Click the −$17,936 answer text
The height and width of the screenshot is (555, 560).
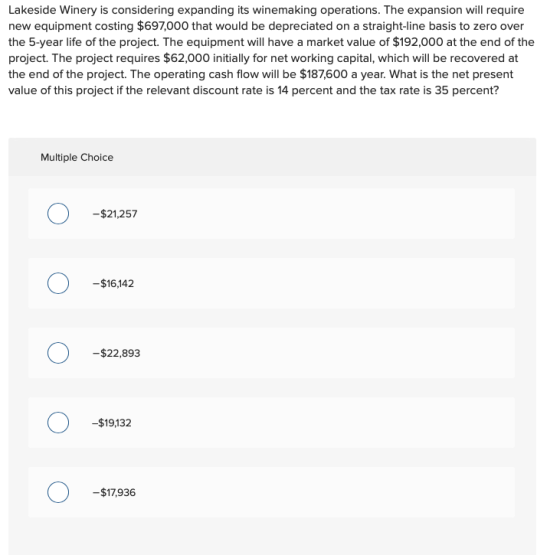114,492
